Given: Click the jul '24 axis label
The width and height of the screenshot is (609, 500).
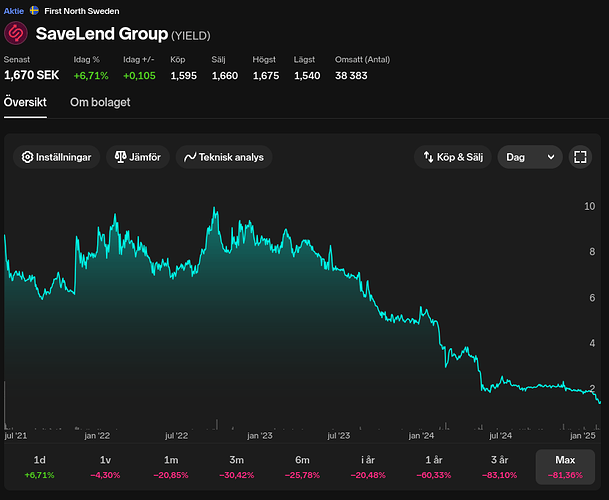Looking at the screenshot, I should (500, 436).
